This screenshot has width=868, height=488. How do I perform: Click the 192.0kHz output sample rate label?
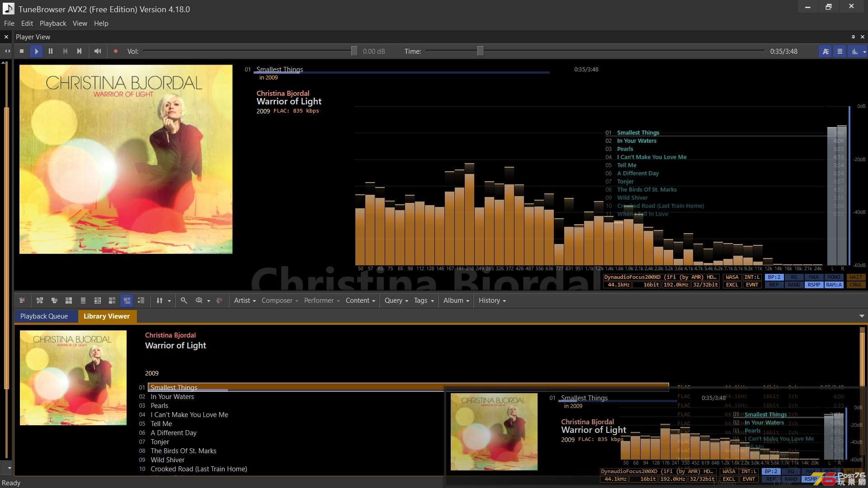click(676, 285)
